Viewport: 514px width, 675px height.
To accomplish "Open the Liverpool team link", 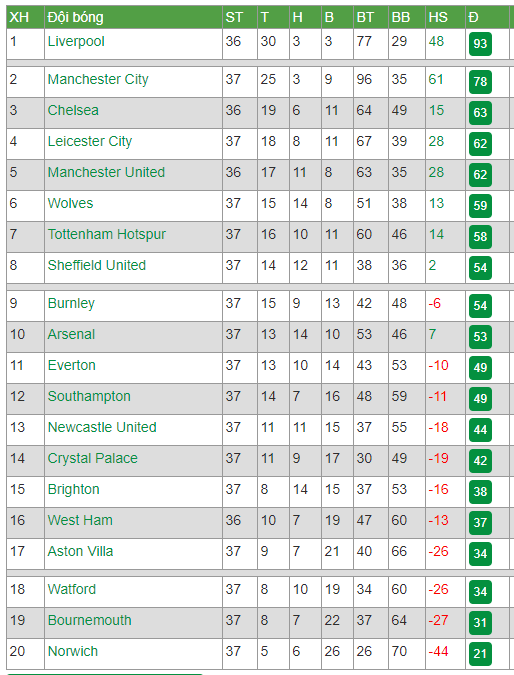I will pyautogui.click(x=76, y=41).
